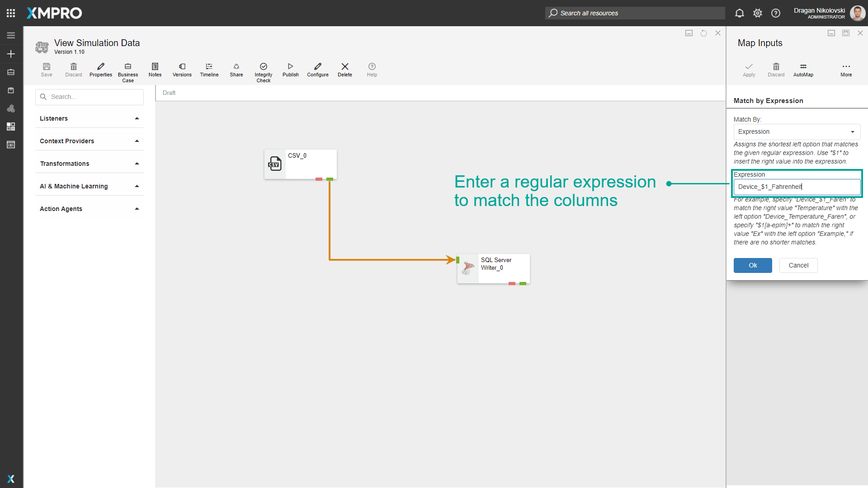Toggle the hamburger navigation menu
The height and width of the screenshot is (488, 868).
click(x=11, y=35)
